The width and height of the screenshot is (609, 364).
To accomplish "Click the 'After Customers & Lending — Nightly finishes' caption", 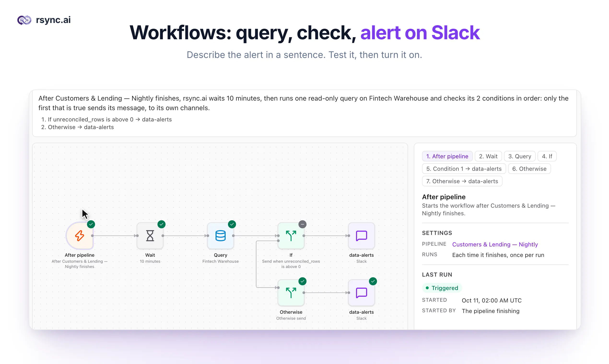I will click(80, 264).
